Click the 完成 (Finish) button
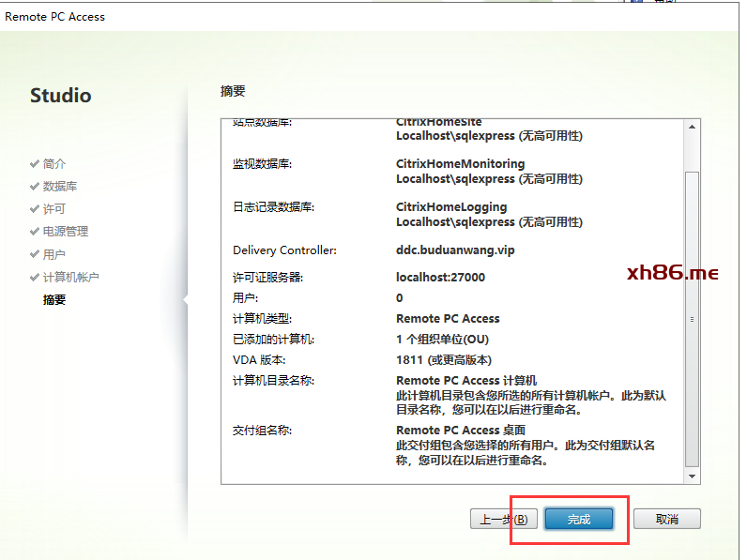This screenshot has height=560, width=747. 579,519
